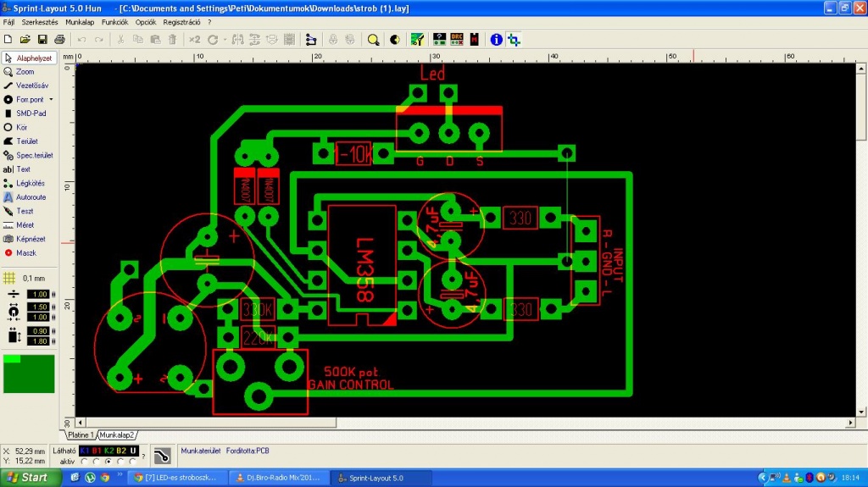Open a layout file from toolbar
The width and height of the screenshot is (868, 487).
[x=25, y=39]
